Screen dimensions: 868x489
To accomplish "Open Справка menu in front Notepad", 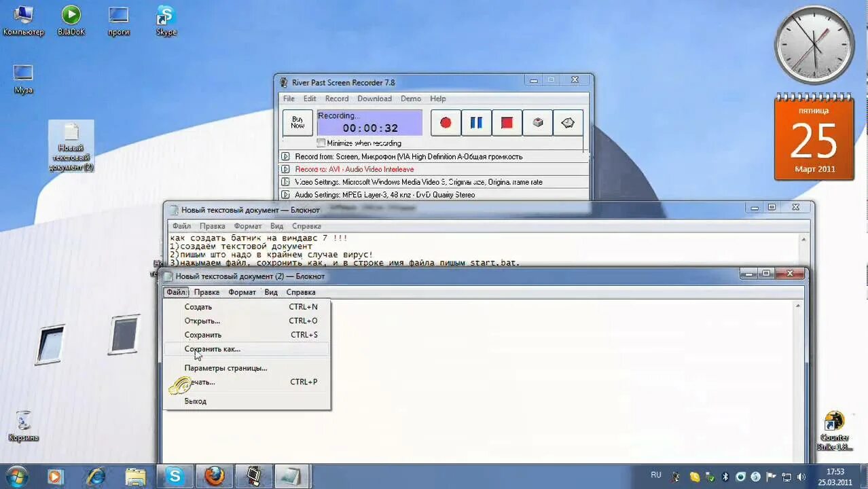I will point(301,292).
